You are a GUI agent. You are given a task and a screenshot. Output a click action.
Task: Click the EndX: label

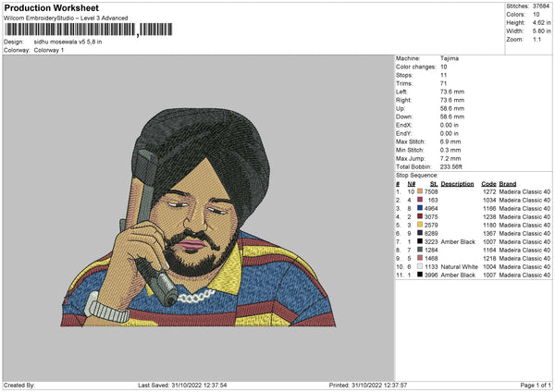tap(404, 125)
